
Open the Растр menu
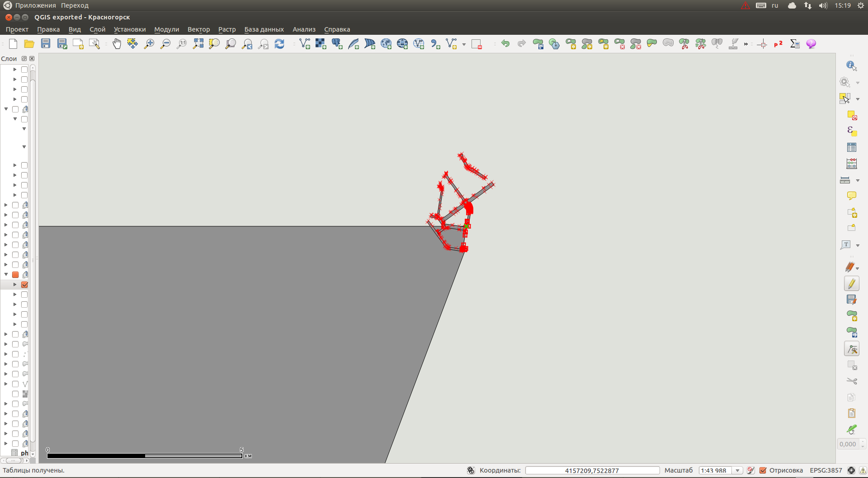[x=226, y=29]
